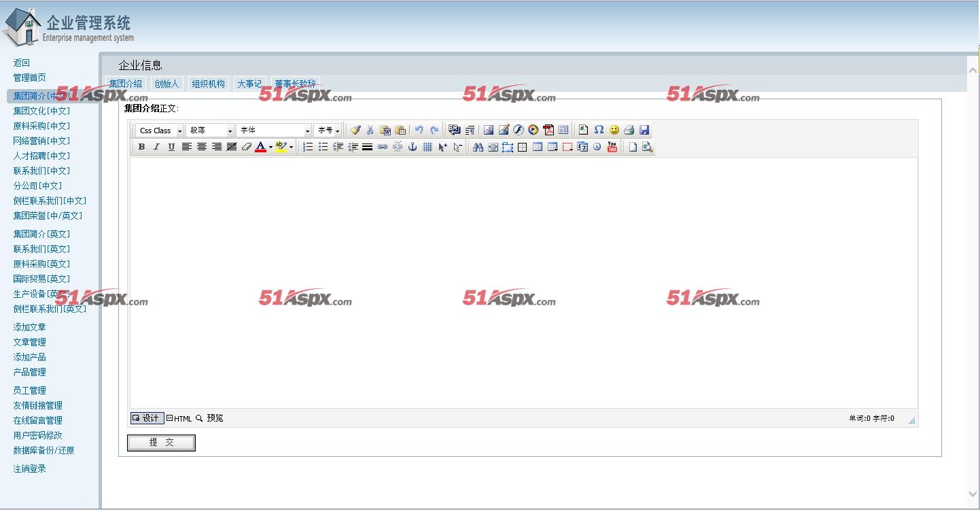Insert a line break with BR icon
Screen dimensions: 980x510
tap(455, 130)
